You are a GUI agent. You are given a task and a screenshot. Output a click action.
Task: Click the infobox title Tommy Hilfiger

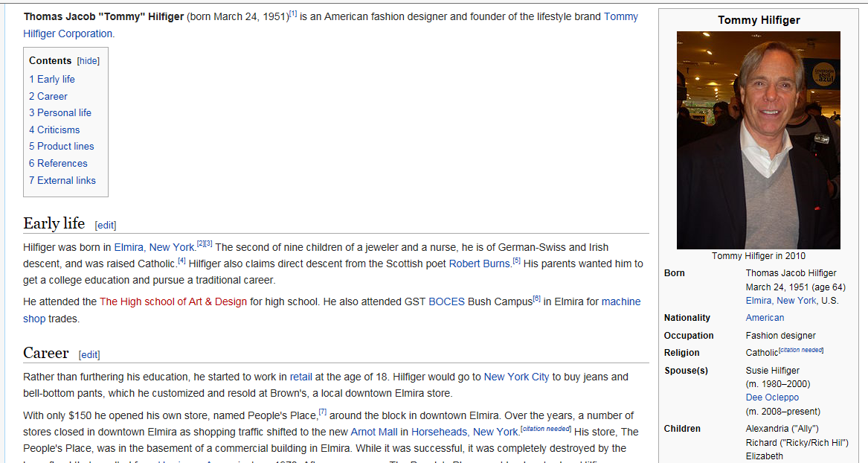(759, 21)
